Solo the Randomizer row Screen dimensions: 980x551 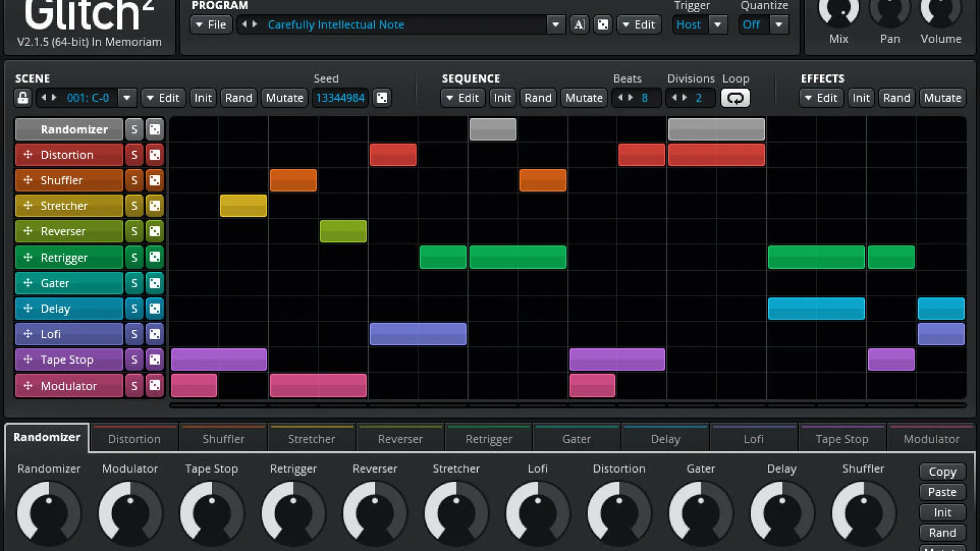click(134, 129)
